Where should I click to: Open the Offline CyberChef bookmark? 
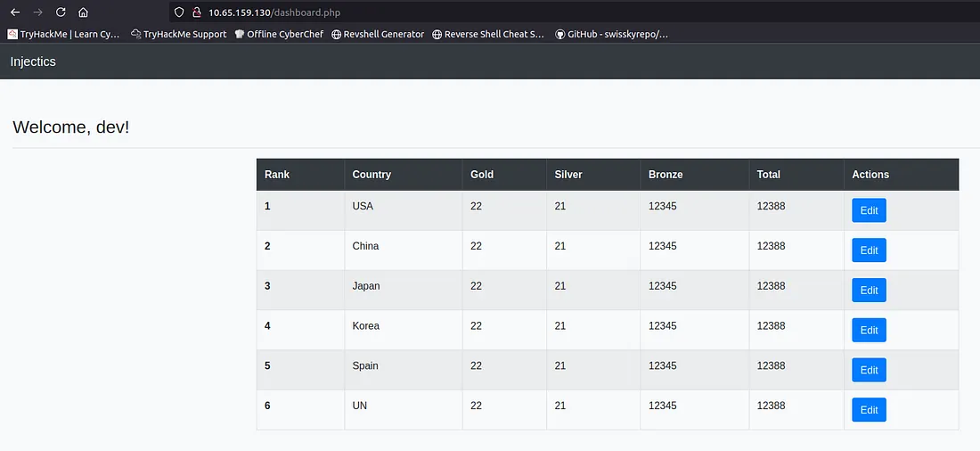coord(279,34)
